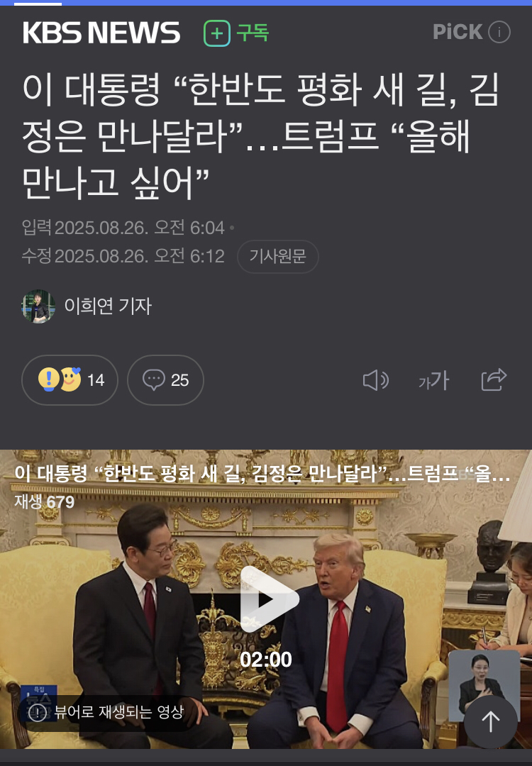Open the 25 comments
The width and height of the screenshot is (532, 766).
165,379
